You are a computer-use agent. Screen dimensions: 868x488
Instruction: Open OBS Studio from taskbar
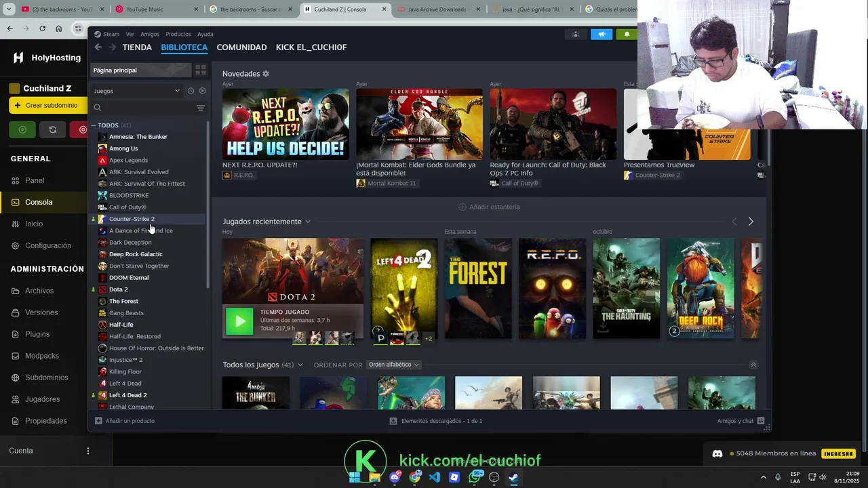[x=494, y=477]
